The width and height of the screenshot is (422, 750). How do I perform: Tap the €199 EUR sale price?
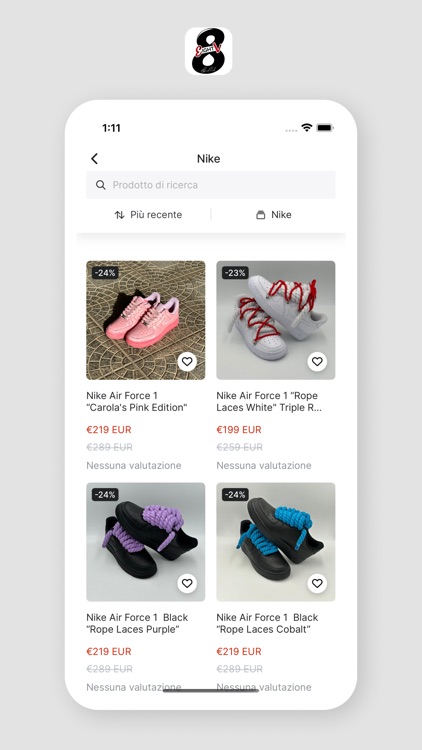pos(239,430)
